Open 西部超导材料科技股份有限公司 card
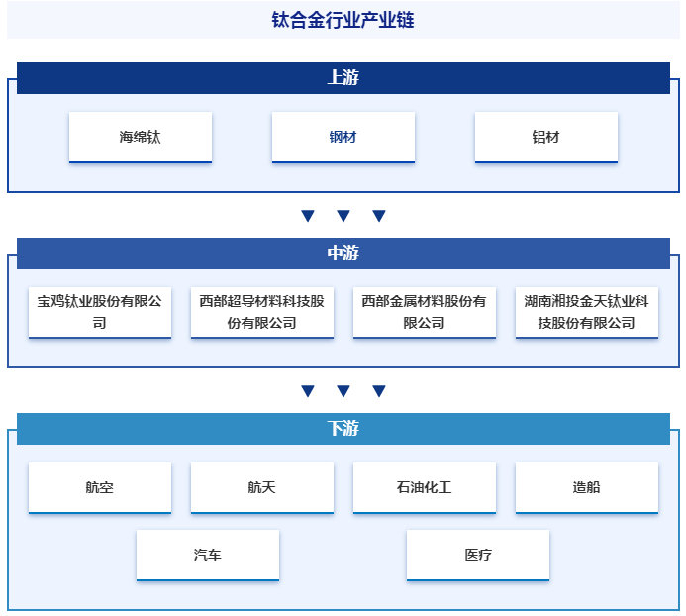This screenshot has height=616, width=686. 262,312
